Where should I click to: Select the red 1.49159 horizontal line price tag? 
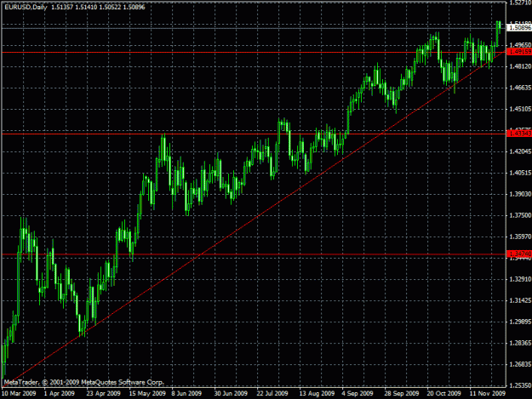point(519,52)
